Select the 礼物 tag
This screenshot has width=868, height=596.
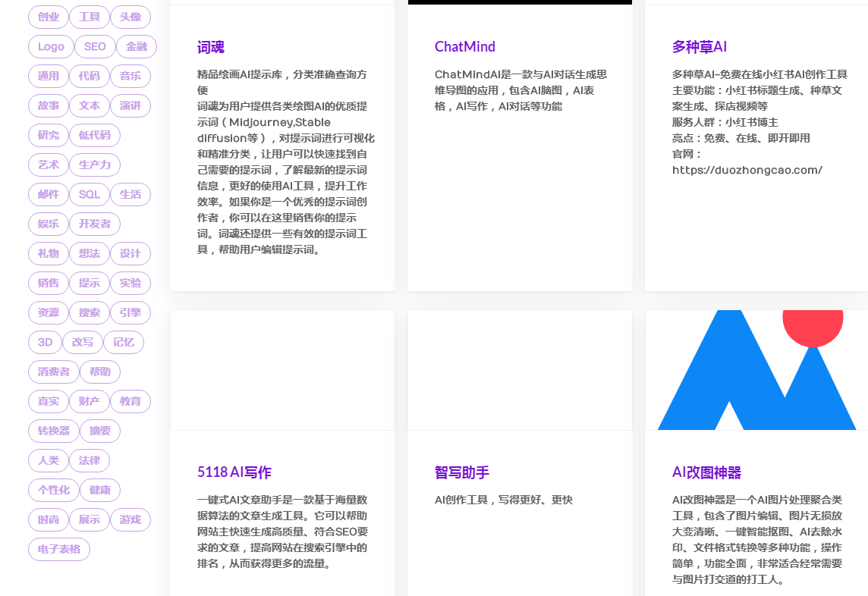click(x=48, y=253)
